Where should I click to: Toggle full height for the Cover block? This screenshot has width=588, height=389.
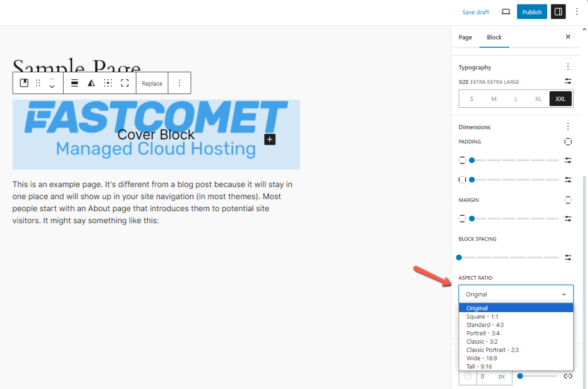[x=125, y=83]
